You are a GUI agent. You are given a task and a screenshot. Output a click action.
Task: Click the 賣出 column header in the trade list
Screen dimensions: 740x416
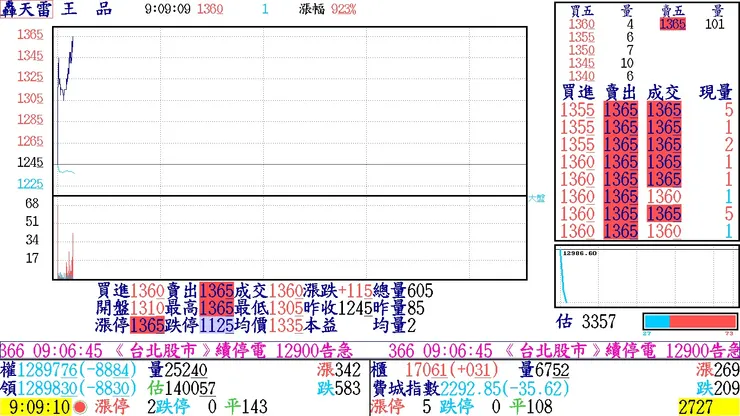pyautogui.click(x=621, y=92)
